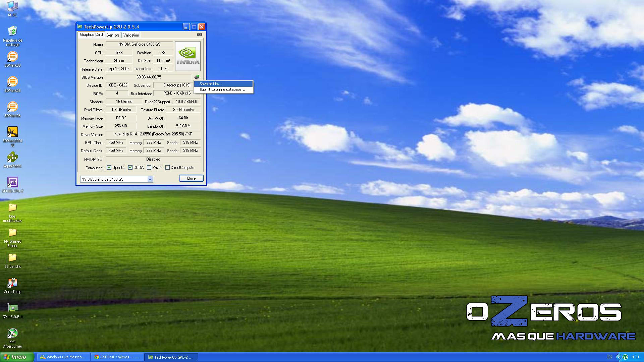Click the Memory Size value 256 MB

(121, 126)
